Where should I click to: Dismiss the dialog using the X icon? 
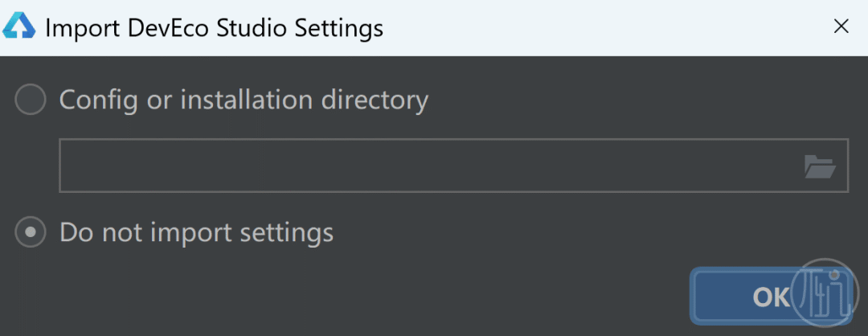(x=841, y=27)
